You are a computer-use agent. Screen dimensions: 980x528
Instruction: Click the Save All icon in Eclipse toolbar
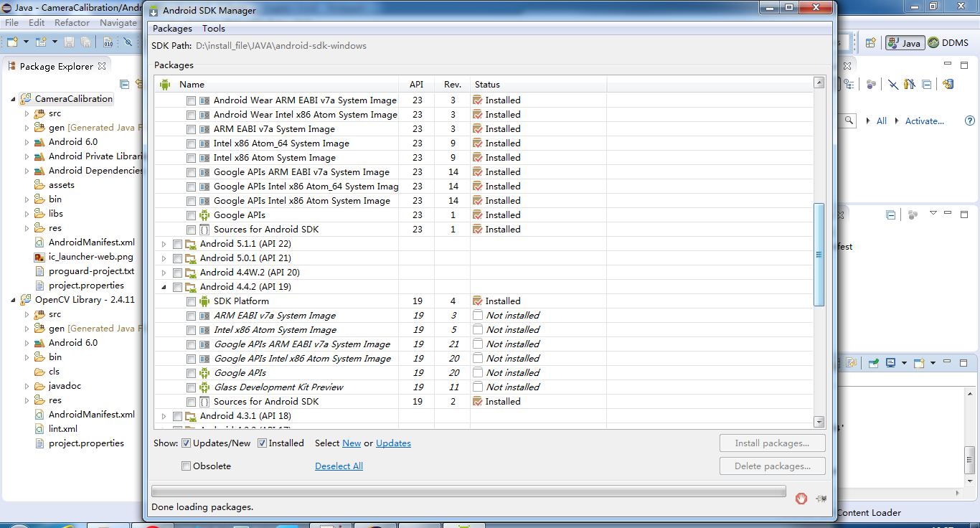pos(86,42)
